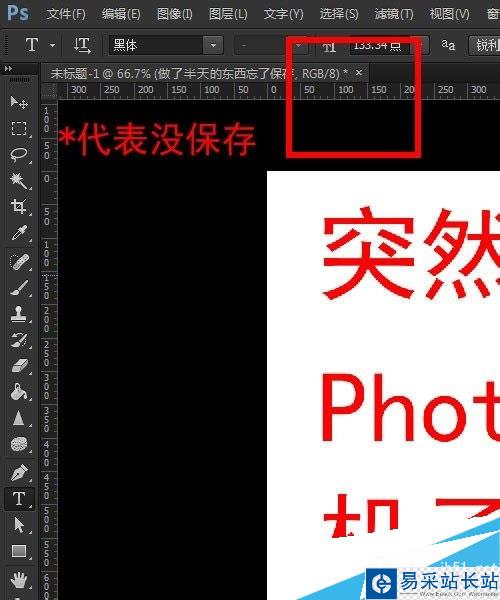Select the Brush tool
This screenshot has width=500, height=600.
coord(18,288)
